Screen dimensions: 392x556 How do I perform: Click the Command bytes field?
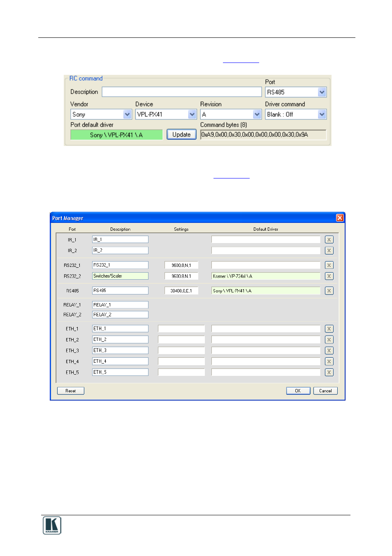263,134
